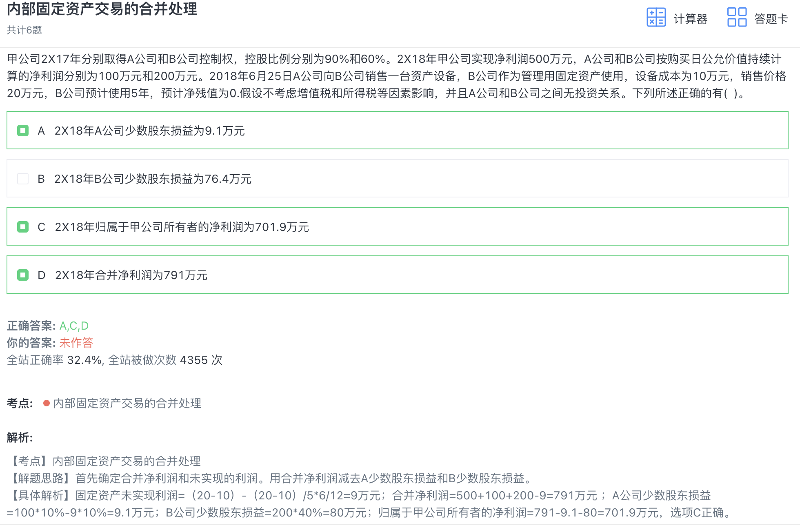Select option text 2X18年A公司少数股东损益为9.1万元
This screenshot has width=800, height=532.
coord(149,131)
